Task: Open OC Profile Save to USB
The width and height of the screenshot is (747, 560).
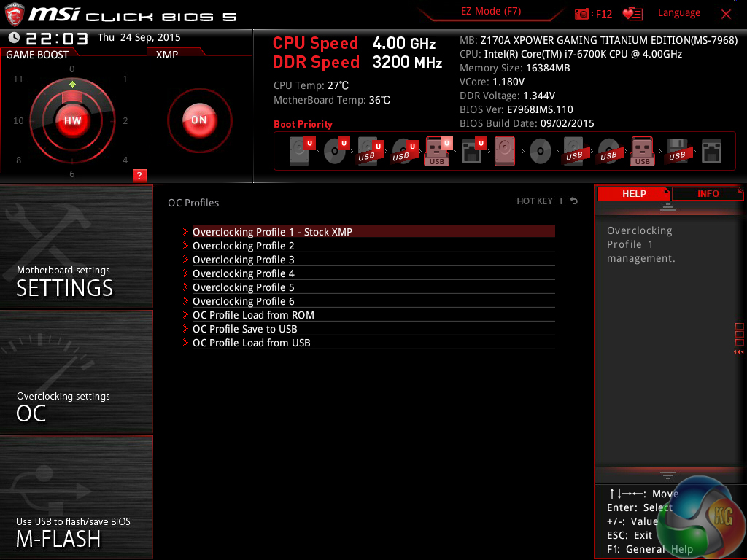Action: click(373, 329)
